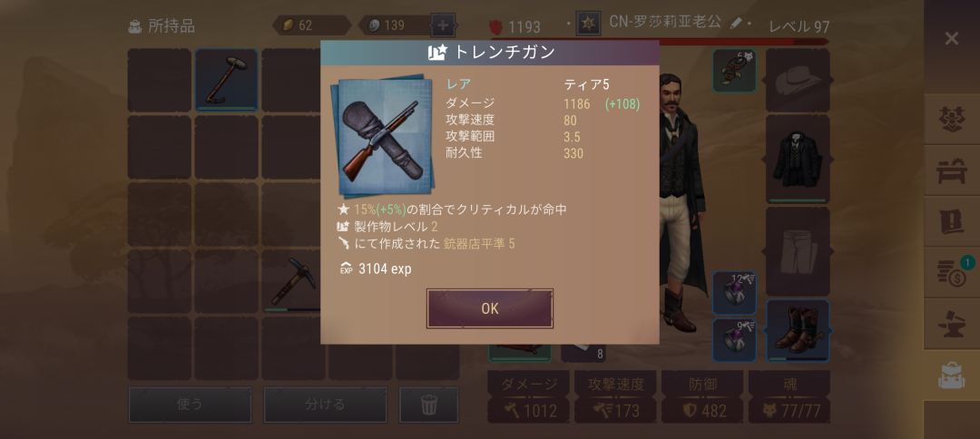This screenshot has width=980, height=439.
Task: Open the hat equipment slot
Action: pyautogui.click(x=798, y=80)
